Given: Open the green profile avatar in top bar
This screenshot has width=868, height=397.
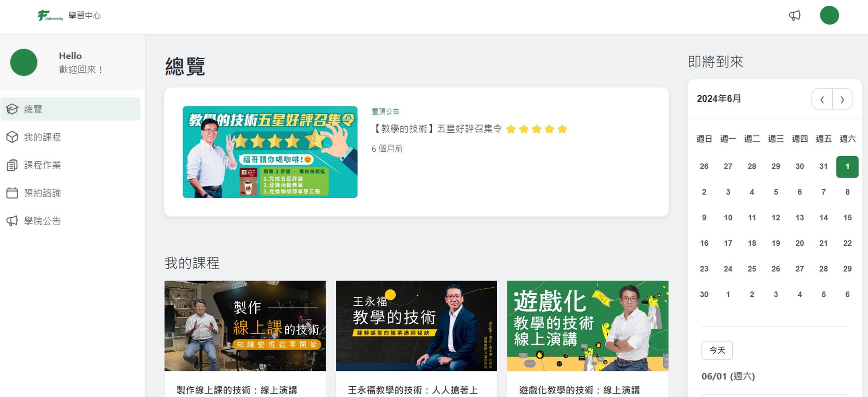Looking at the screenshot, I should 829,15.
